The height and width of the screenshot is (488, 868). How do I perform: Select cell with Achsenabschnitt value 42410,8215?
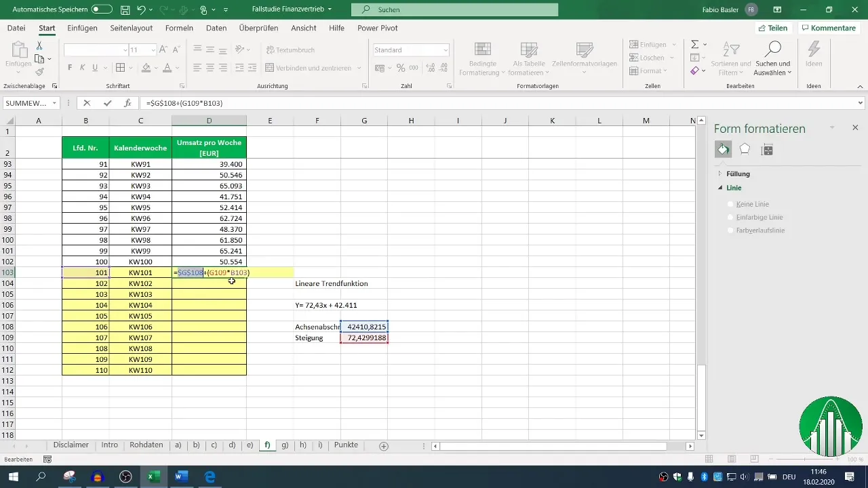point(364,327)
